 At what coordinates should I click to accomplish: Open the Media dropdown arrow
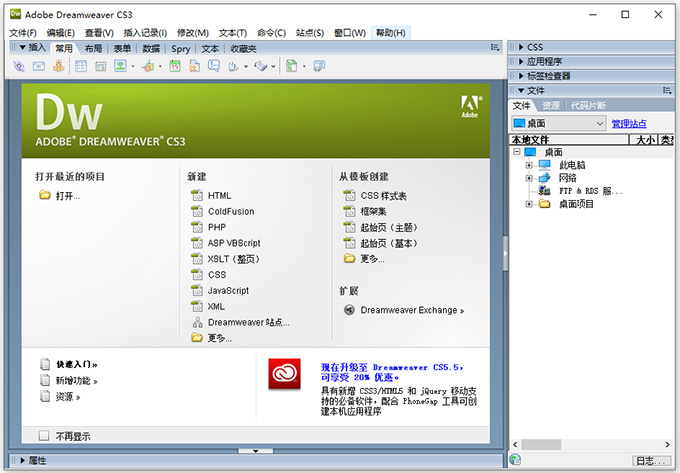(x=160, y=67)
